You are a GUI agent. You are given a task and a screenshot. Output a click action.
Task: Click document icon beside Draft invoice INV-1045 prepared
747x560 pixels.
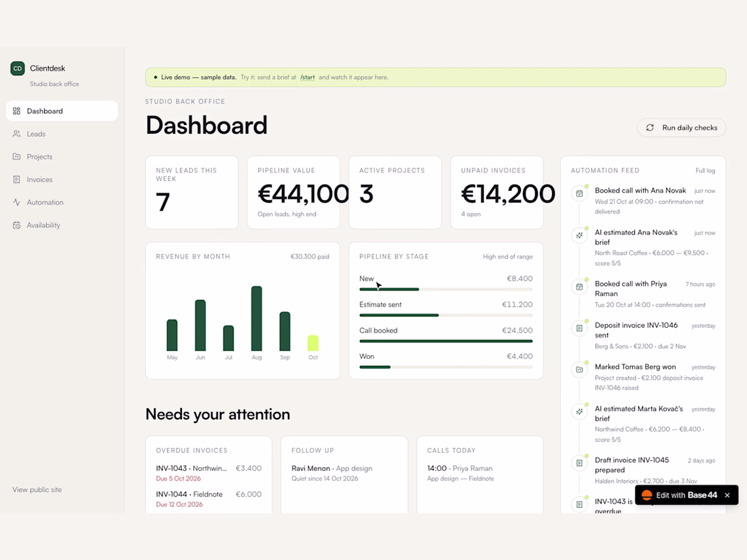point(579,464)
